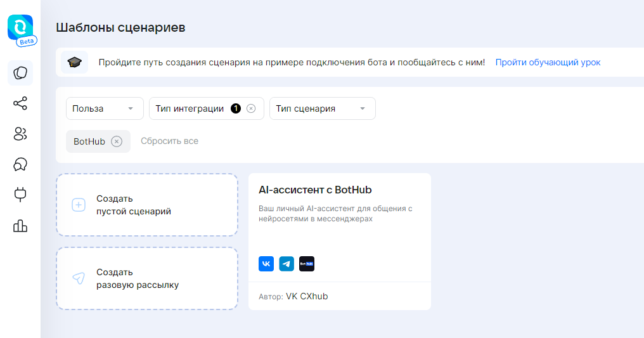This screenshot has width=644, height=338.
Task: Click the graduation cap tutorial icon
Action: 74,62
